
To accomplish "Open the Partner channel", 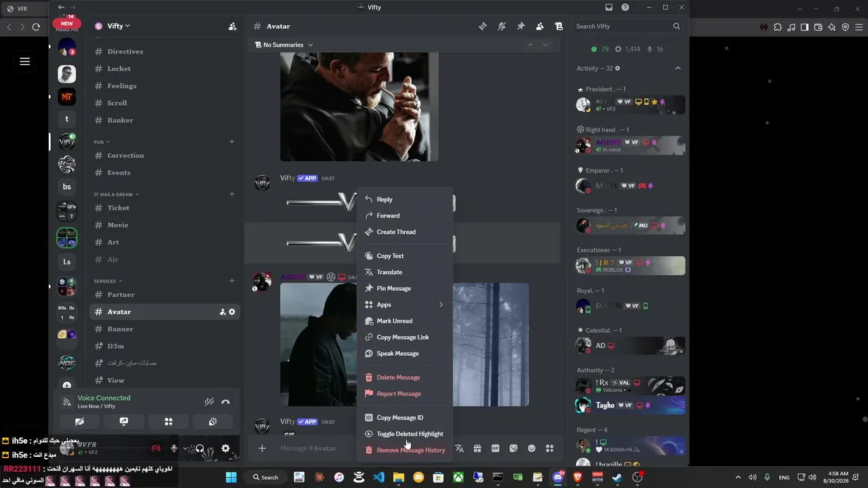I will click(164, 295).
